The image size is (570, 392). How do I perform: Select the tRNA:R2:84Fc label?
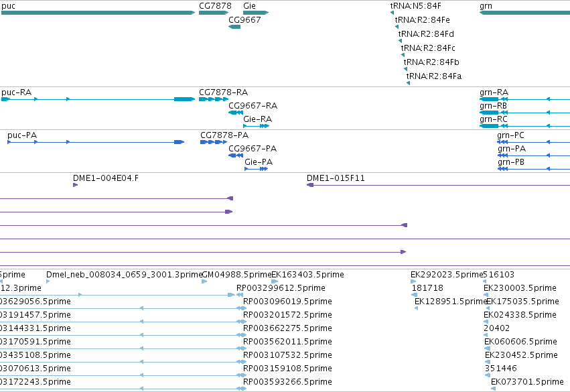428,48
